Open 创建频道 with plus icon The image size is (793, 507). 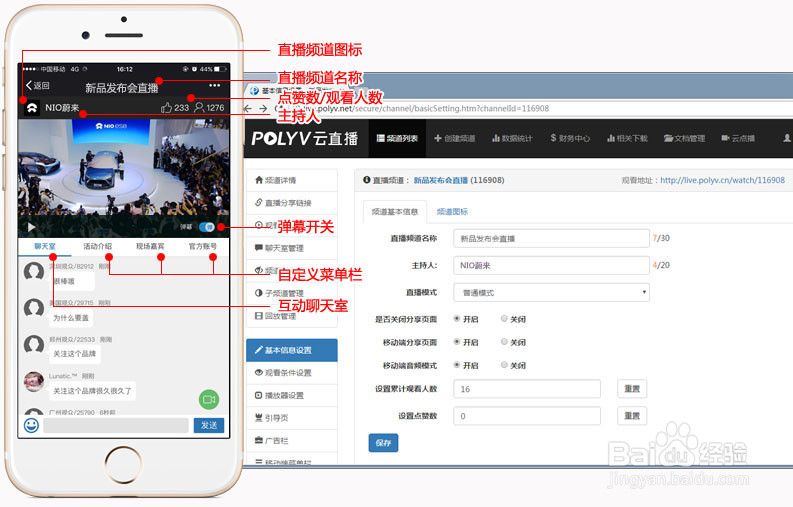click(x=455, y=138)
